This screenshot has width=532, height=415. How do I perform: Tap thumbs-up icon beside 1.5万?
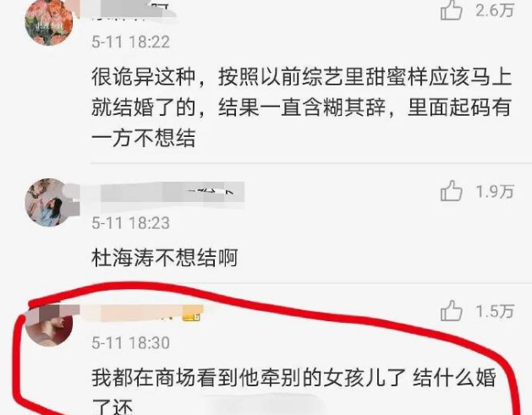click(452, 310)
